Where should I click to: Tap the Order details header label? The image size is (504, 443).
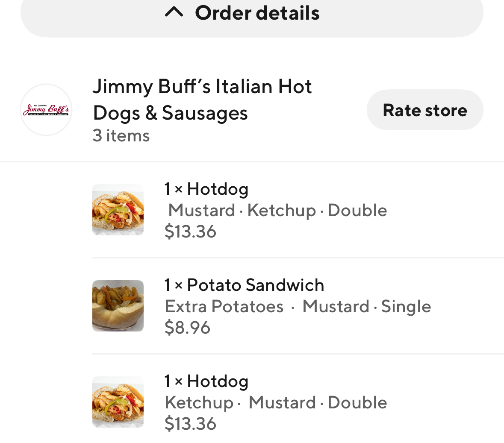click(257, 13)
